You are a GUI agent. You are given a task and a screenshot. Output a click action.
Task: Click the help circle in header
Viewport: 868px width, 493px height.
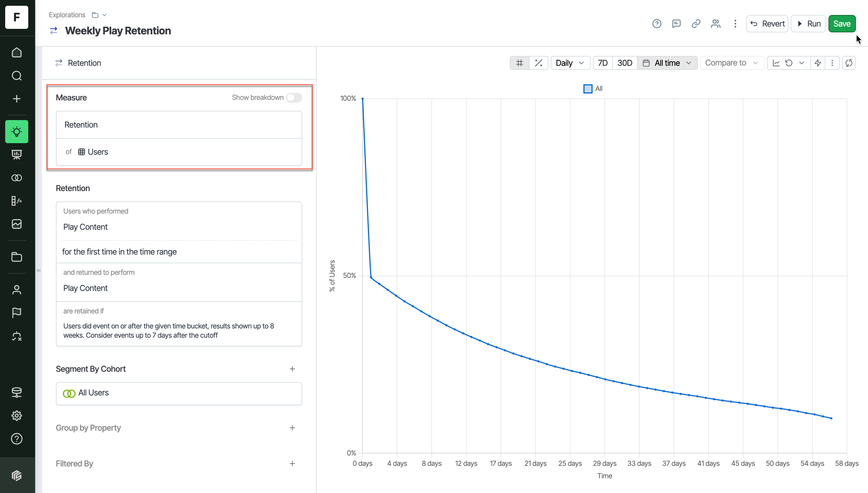(657, 24)
